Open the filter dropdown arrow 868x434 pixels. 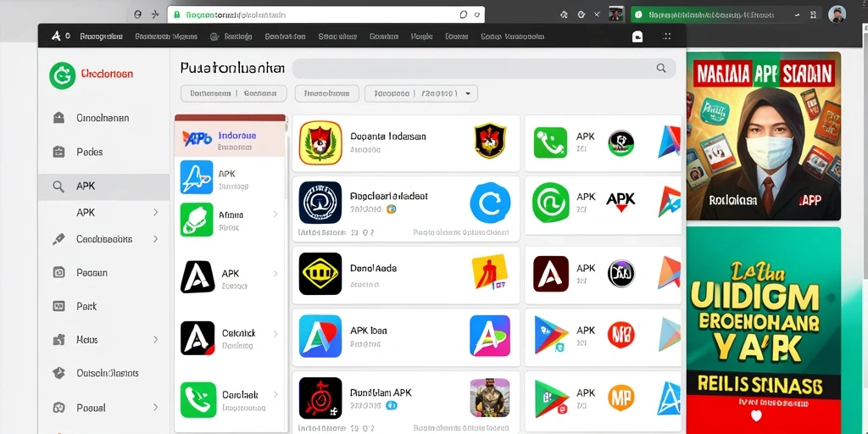coord(468,93)
